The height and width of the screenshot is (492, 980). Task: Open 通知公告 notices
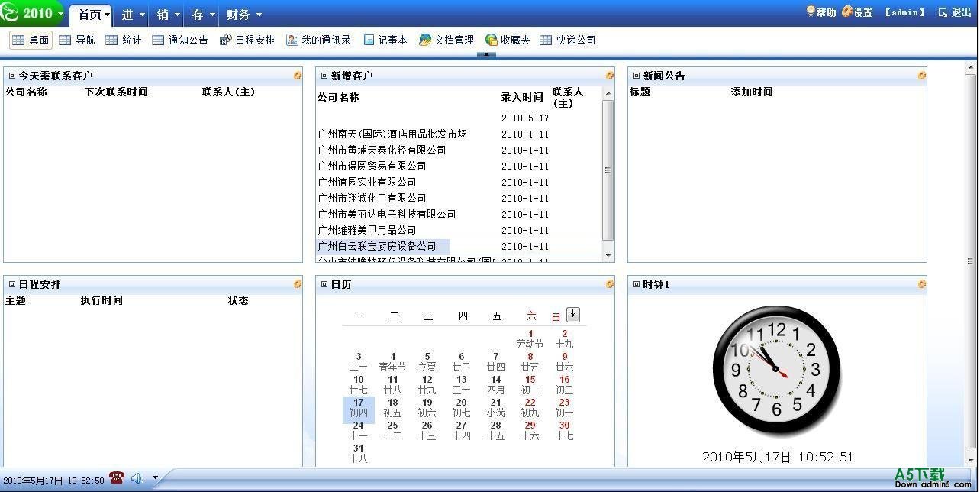[179, 40]
